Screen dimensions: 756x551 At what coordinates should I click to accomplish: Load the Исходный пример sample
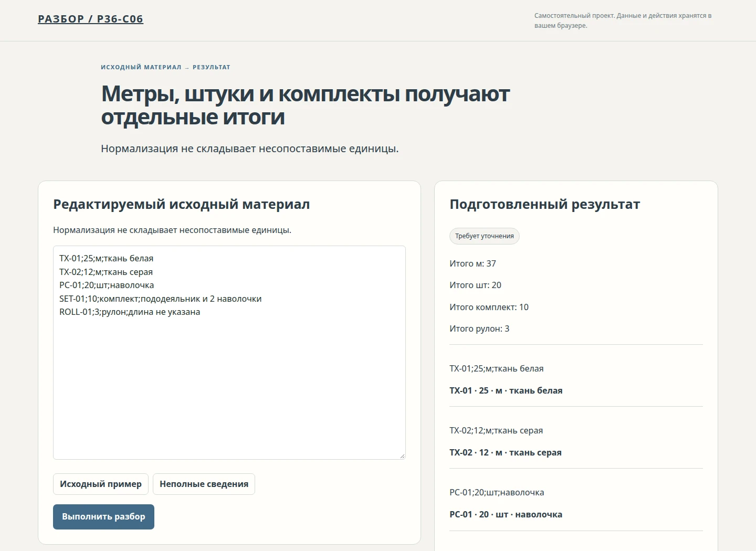point(101,484)
